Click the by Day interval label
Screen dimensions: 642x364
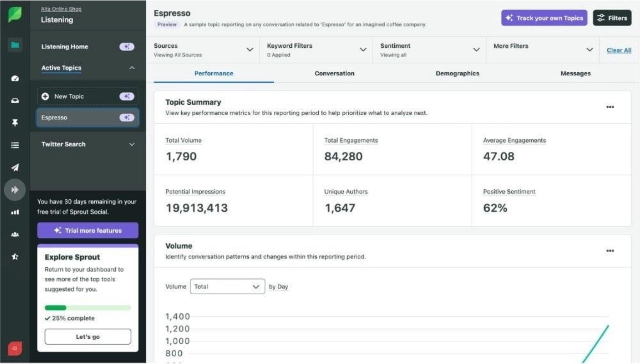pos(279,287)
